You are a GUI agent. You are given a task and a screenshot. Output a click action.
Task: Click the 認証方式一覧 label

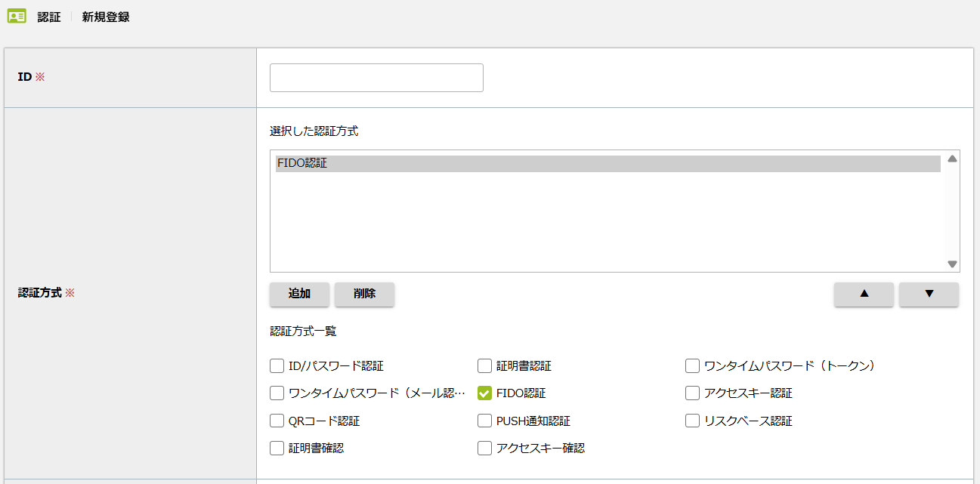coord(303,331)
